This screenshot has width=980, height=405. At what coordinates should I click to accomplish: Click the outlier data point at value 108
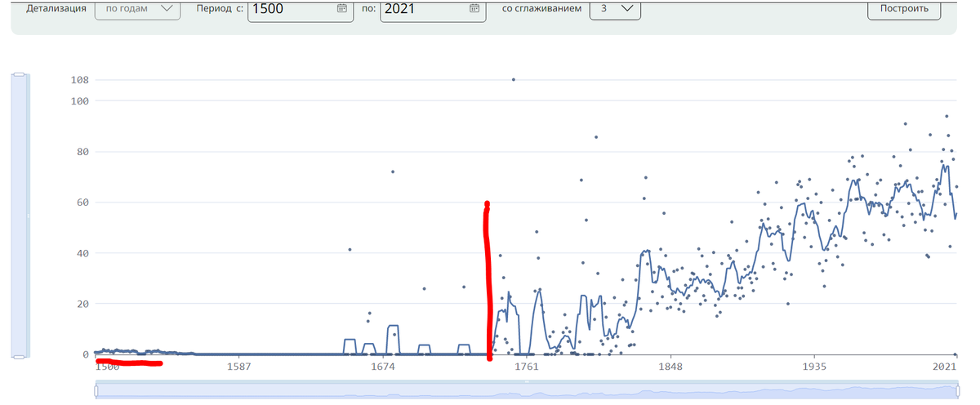pos(513,79)
